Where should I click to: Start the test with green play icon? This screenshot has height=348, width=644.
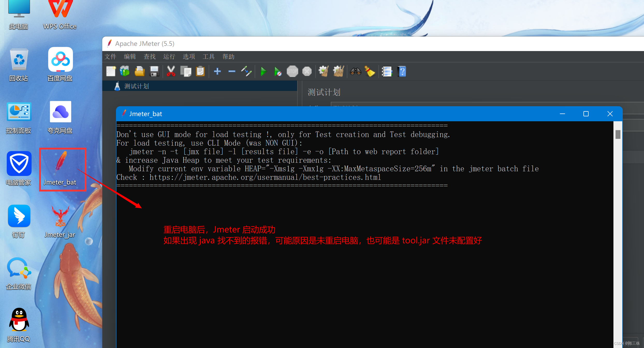point(264,71)
